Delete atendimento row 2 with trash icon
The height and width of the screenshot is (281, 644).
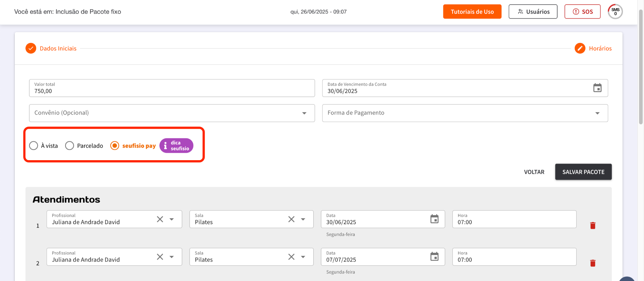[x=593, y=263]
